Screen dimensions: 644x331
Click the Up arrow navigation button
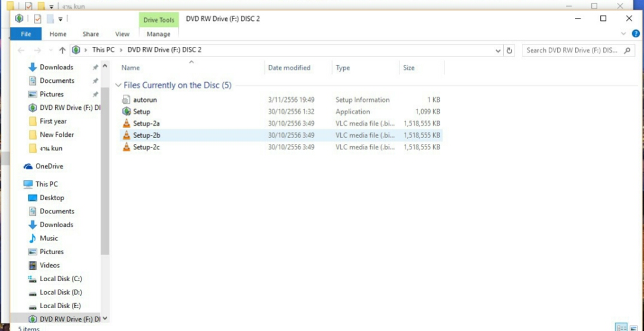(x=62, y=50)
